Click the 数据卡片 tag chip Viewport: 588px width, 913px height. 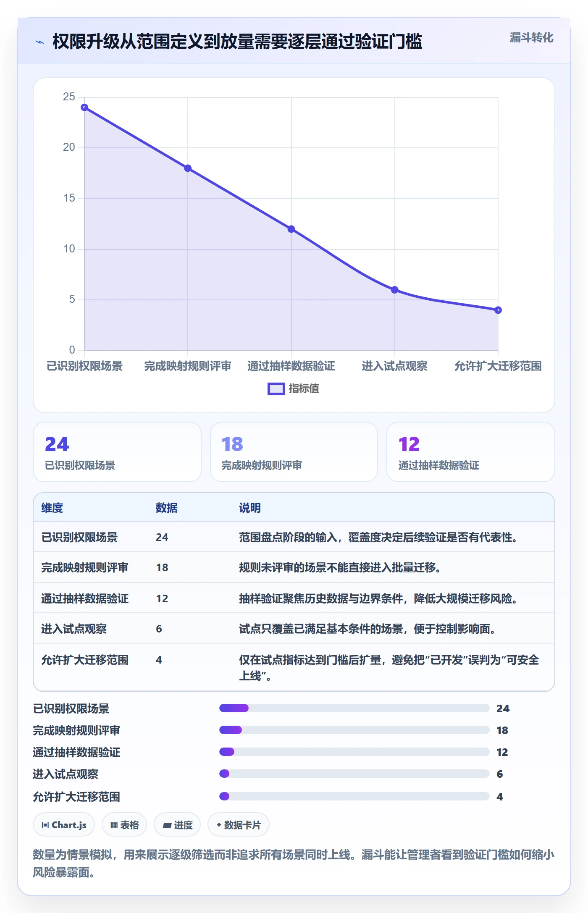(239, 825)
